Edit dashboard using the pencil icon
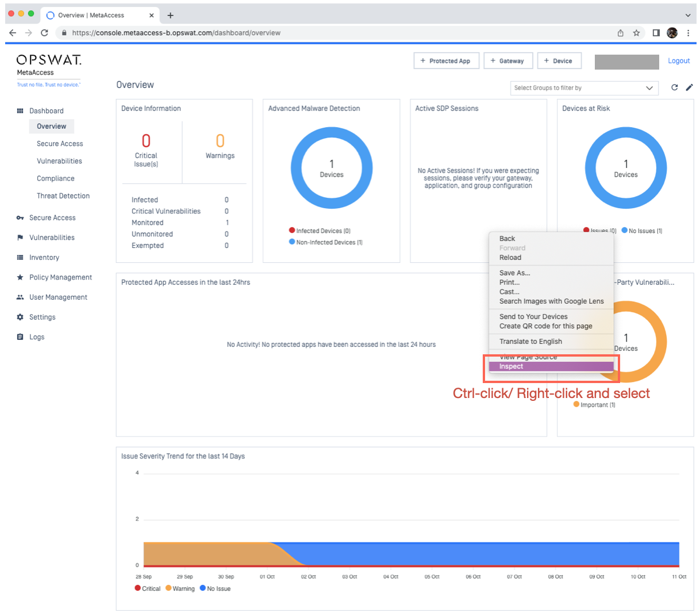Screen dimensions: 700x616 (x=689, y=87)
